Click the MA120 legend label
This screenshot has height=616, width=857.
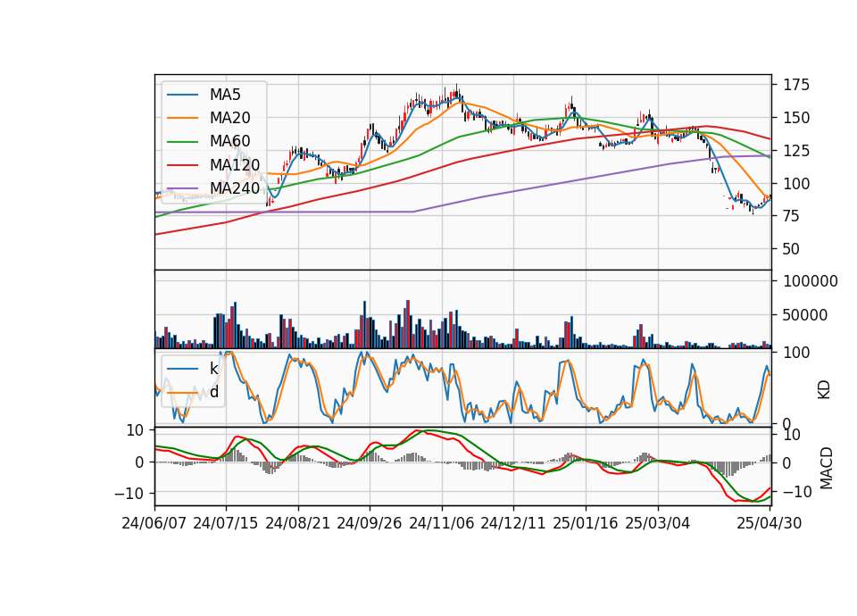235,165
